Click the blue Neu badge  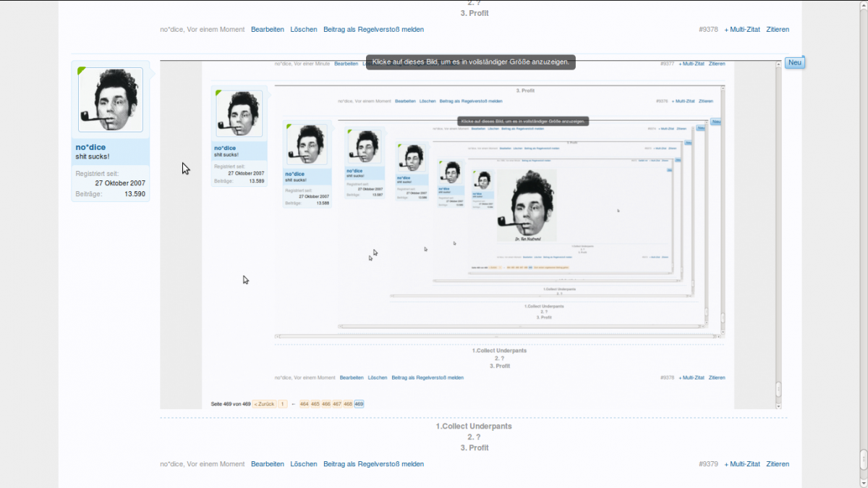click(x=794, y=63)
